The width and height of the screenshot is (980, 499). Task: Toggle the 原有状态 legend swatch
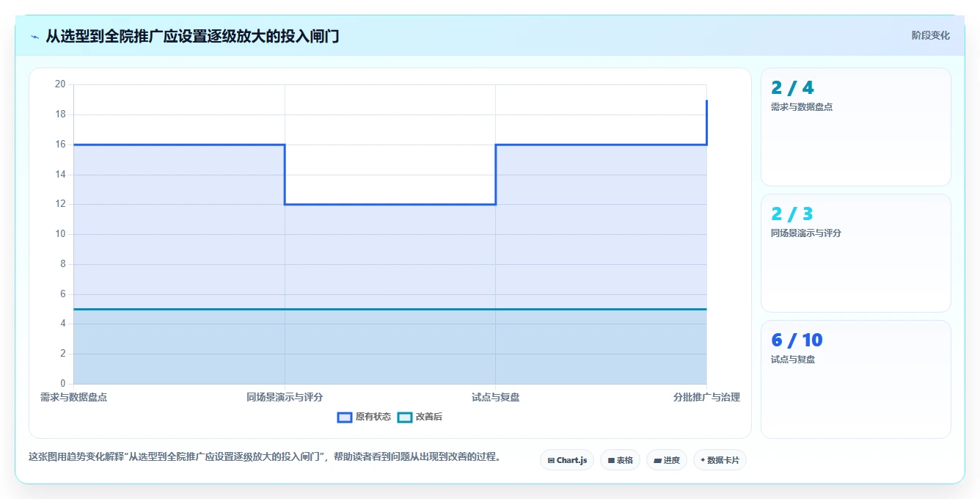(345, 417)
